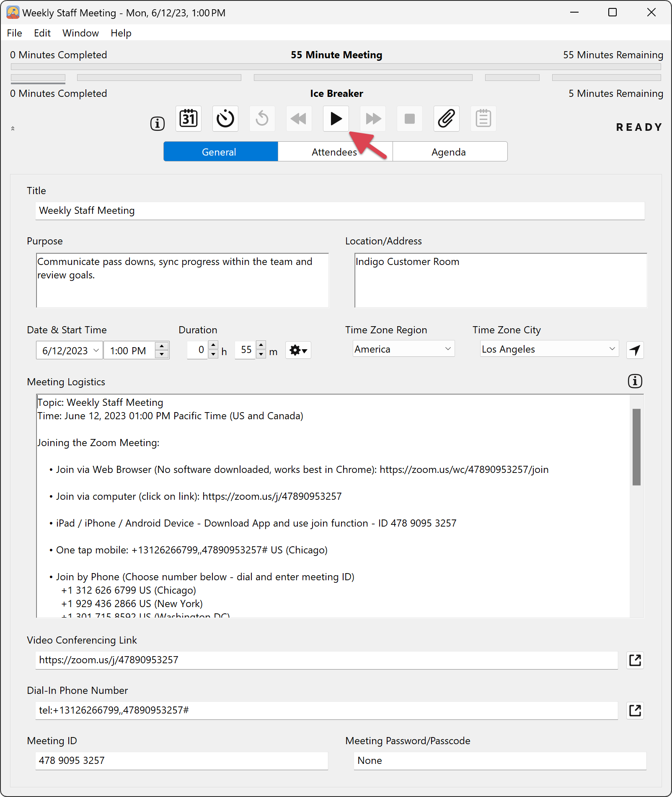Open the date picker dropdown for 6/12/2023
Screen dimensions: 672x797
coord(96,350)
